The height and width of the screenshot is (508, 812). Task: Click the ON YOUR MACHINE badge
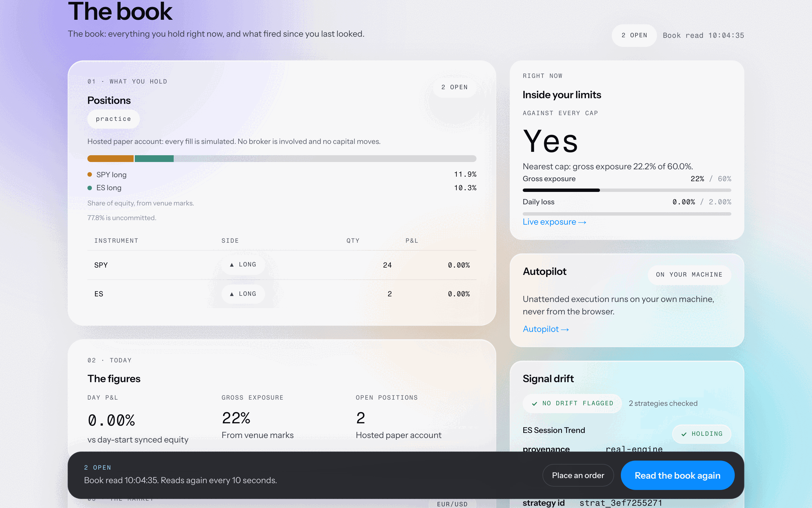[x=689, y=275]
